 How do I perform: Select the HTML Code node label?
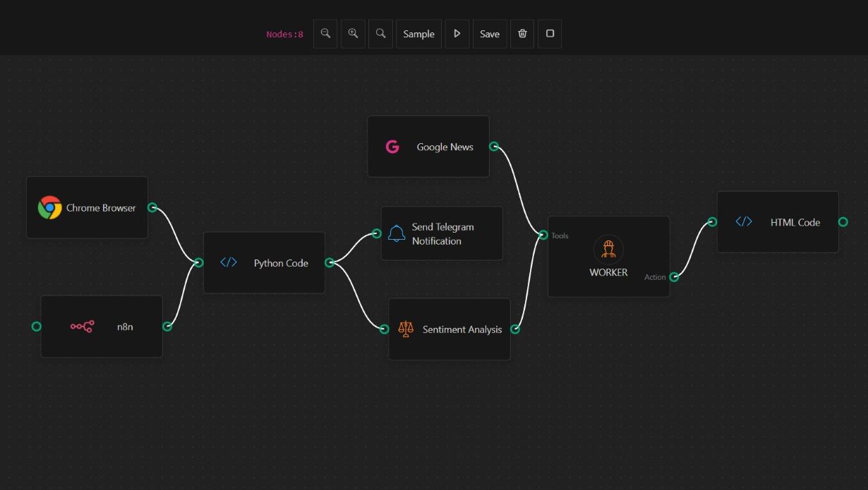tap(795, 222)
